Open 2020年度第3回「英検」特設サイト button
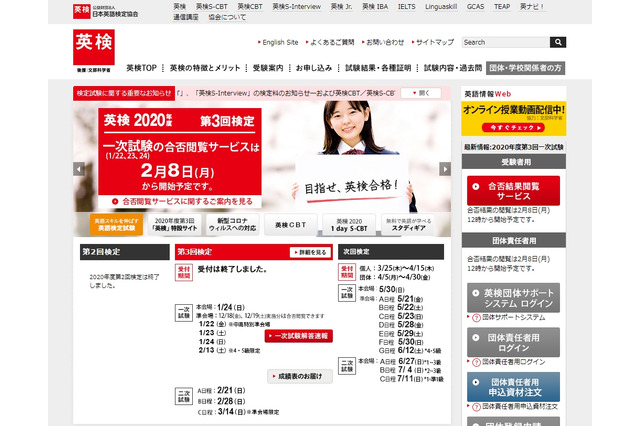This screenshot has height=426, width=640. tap(174, 224)
